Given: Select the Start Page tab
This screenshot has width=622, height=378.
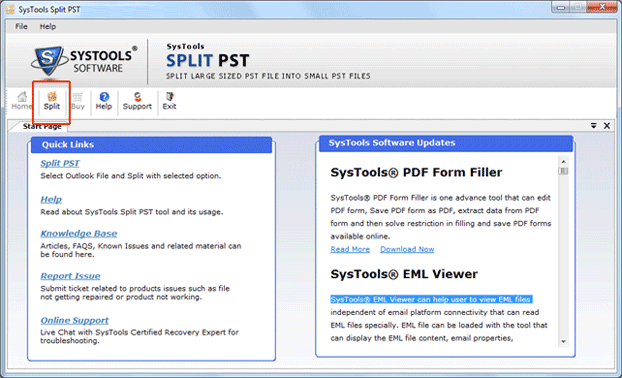Looking at the screenshot, I should 42,126.
